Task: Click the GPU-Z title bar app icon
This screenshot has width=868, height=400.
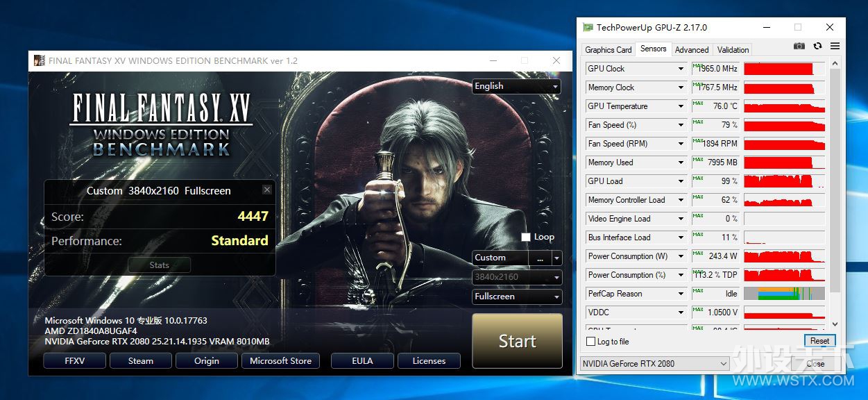Action: [588, 28]
